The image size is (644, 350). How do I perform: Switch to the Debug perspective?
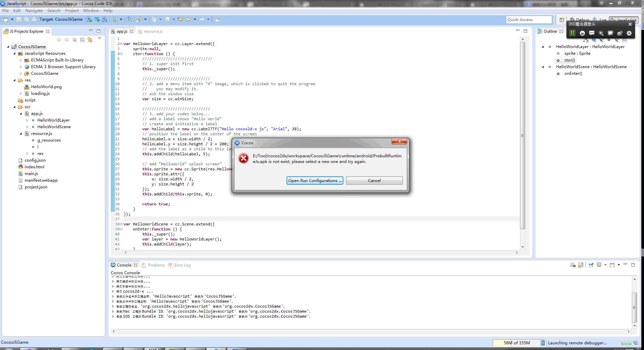[x=580, y=20]
